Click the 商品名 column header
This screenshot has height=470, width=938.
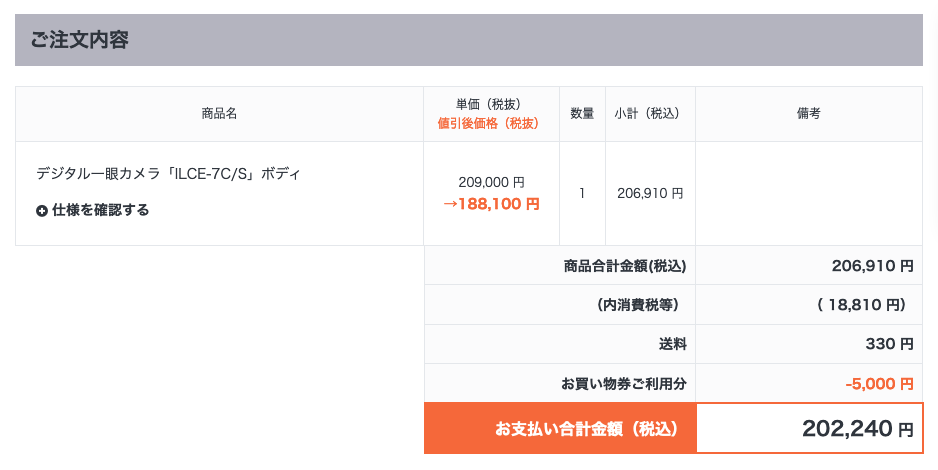click(220, 114)
